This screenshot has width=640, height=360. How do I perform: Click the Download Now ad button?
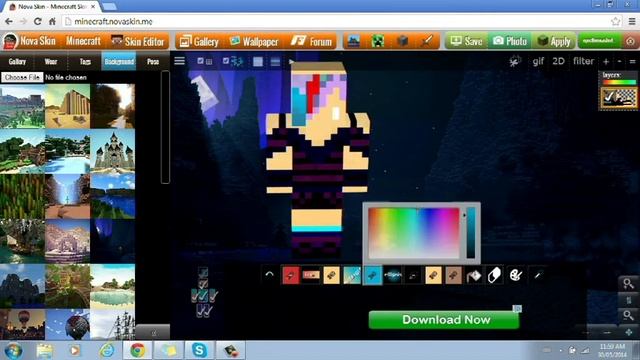444,320
